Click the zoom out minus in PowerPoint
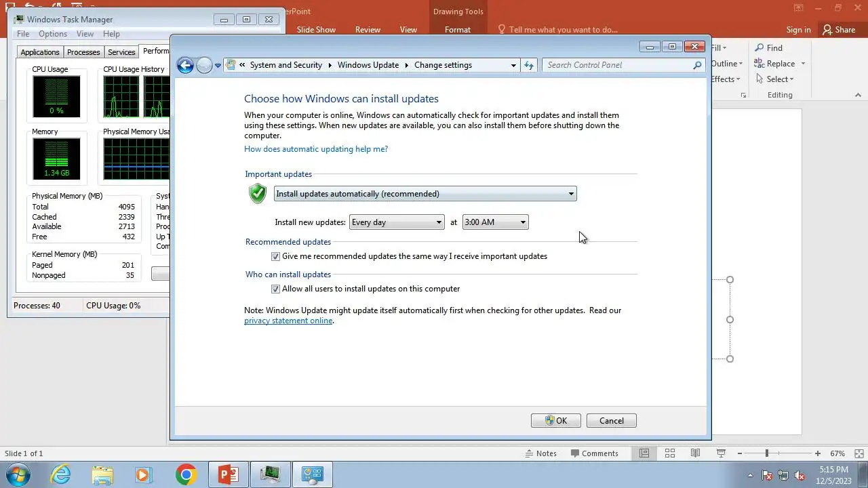Screen dimensions: 868x488 (739, 453)
